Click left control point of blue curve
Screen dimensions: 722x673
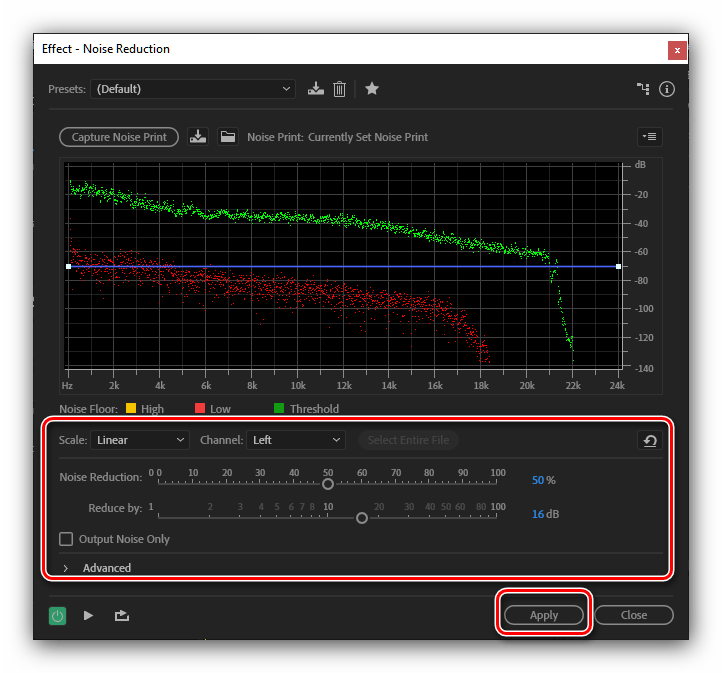pos(69,267)
